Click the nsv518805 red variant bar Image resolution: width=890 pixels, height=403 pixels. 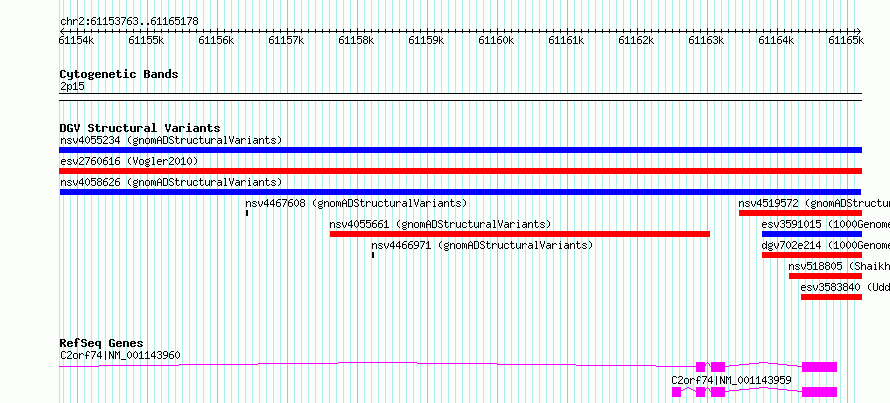825,276
